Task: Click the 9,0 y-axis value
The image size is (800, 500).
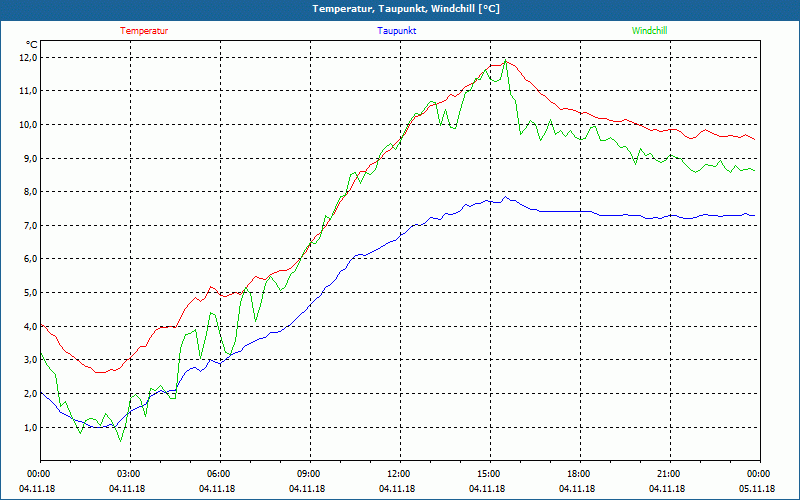Action: (31, 158)
